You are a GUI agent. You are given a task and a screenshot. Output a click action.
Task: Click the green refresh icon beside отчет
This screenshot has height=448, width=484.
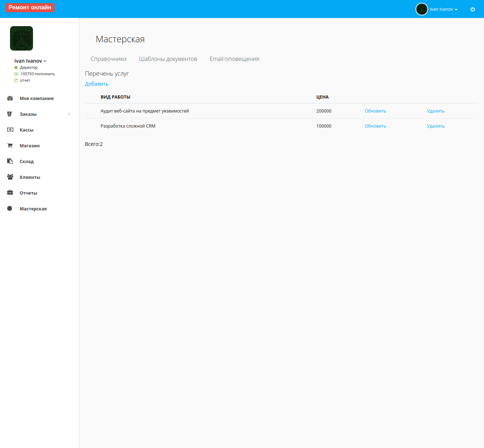pos(16,80)
